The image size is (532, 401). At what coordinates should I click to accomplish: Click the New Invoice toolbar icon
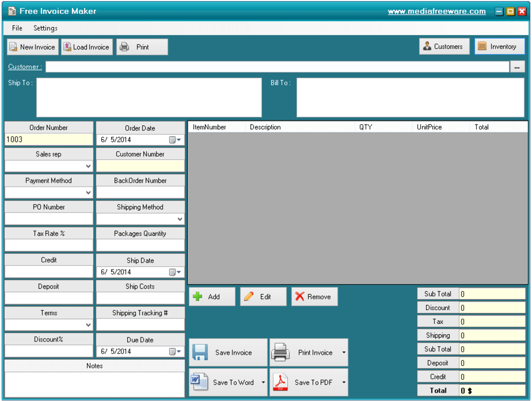pyautogui.click(x=12, y=46)
